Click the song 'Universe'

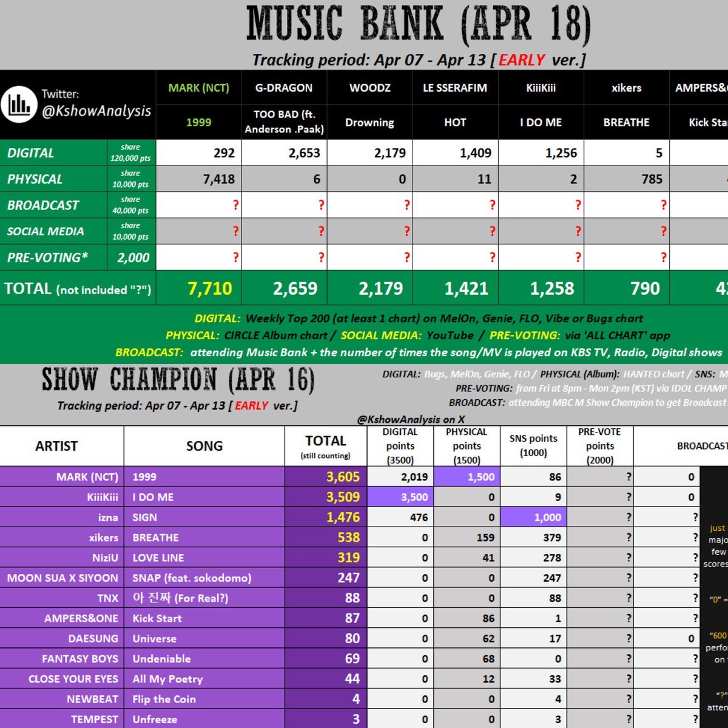[204, 639]
